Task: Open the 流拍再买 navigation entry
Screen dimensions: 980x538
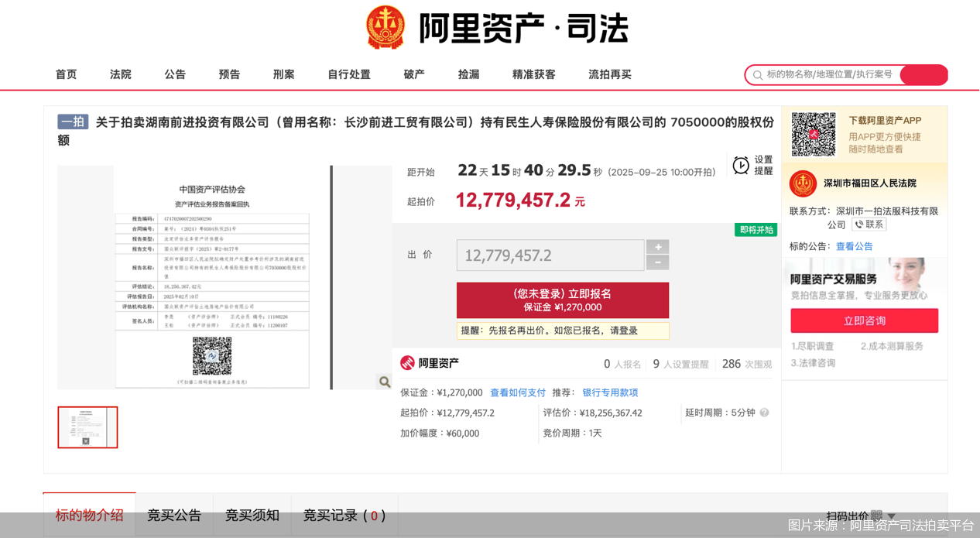Action: point(610,74)
